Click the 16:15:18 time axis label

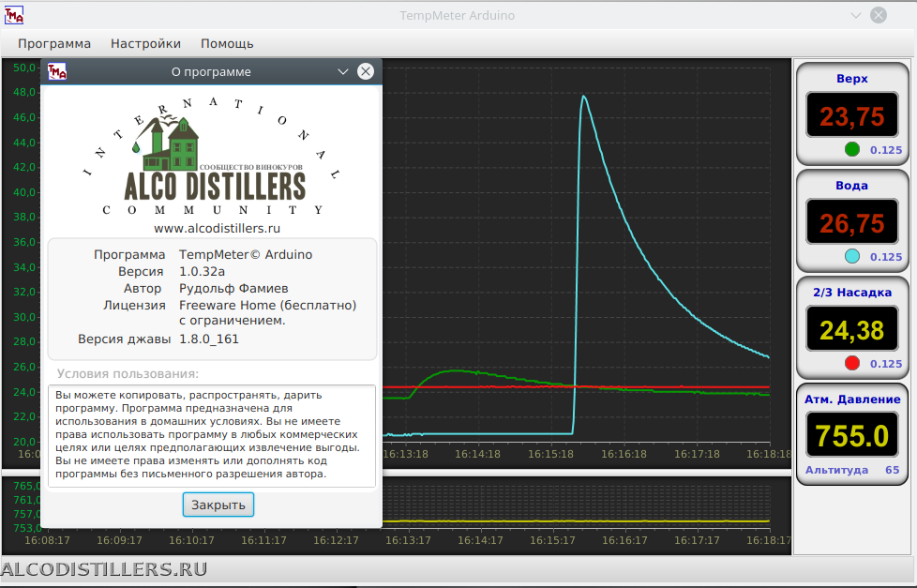tap(551, 454)
